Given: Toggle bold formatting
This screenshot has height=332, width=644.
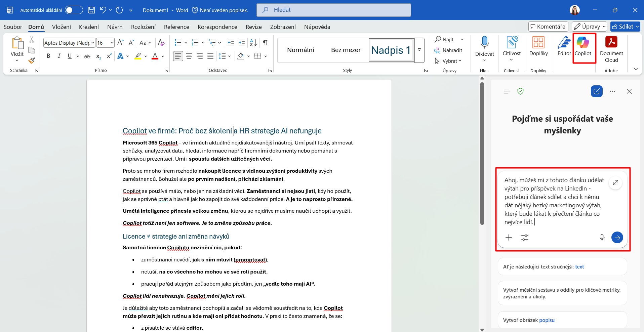Looking at the screenshot, I should [48, 56].
